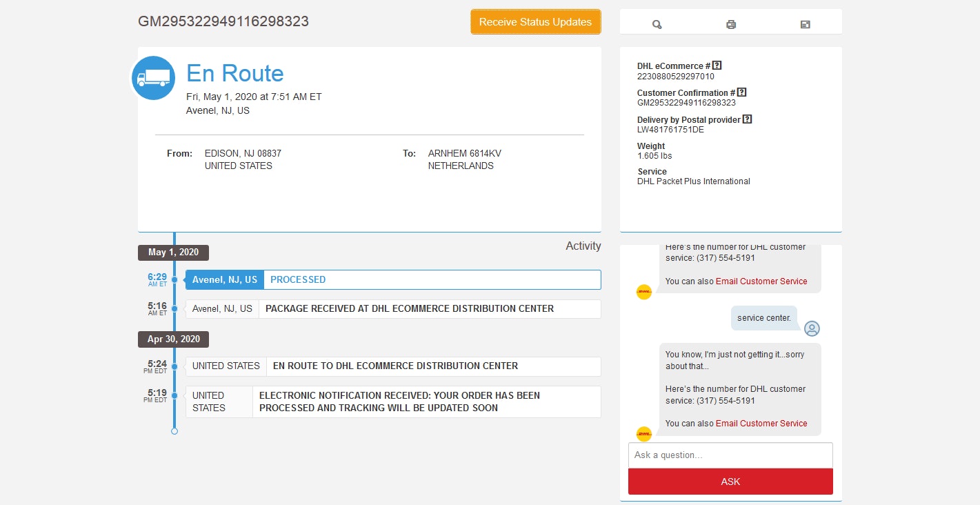Click the printer icon
This screenshot has width=980, height=505.
point(731,24)
